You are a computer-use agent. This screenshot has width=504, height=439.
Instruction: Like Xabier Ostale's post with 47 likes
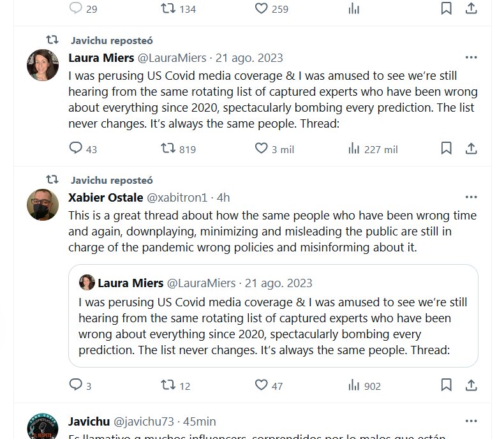[x=261, y=385]
